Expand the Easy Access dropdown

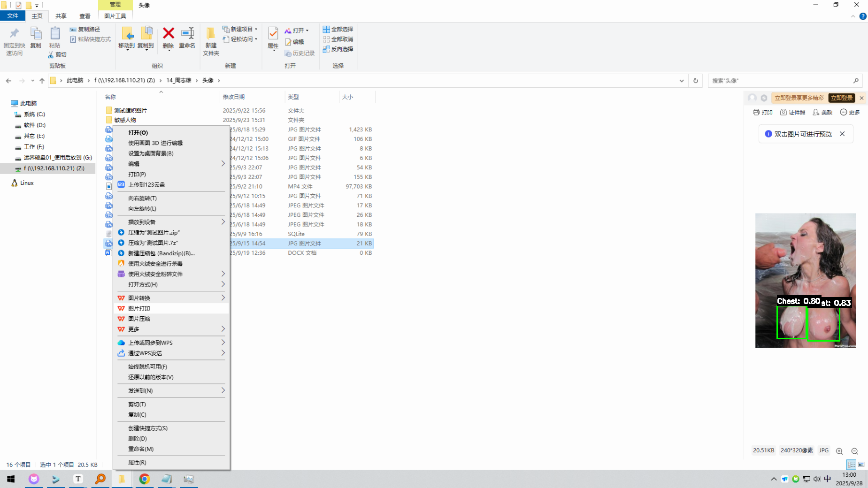coord(241,39)
